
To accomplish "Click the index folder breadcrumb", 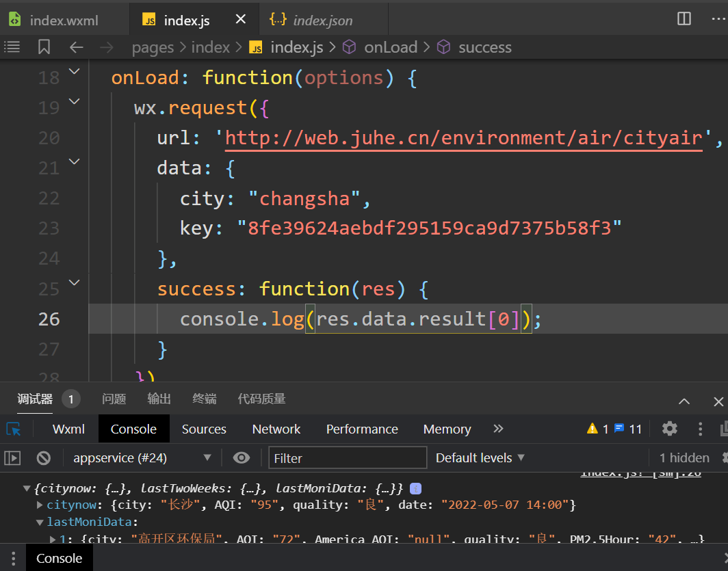I will [x=210, y=47].
